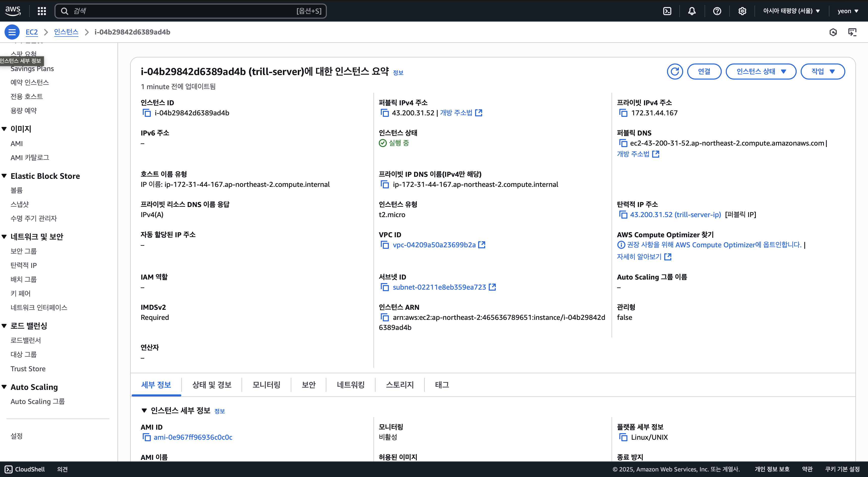Switch to the 네트워킹 tab
Viewport: 868px width, 477px height.
351,385
